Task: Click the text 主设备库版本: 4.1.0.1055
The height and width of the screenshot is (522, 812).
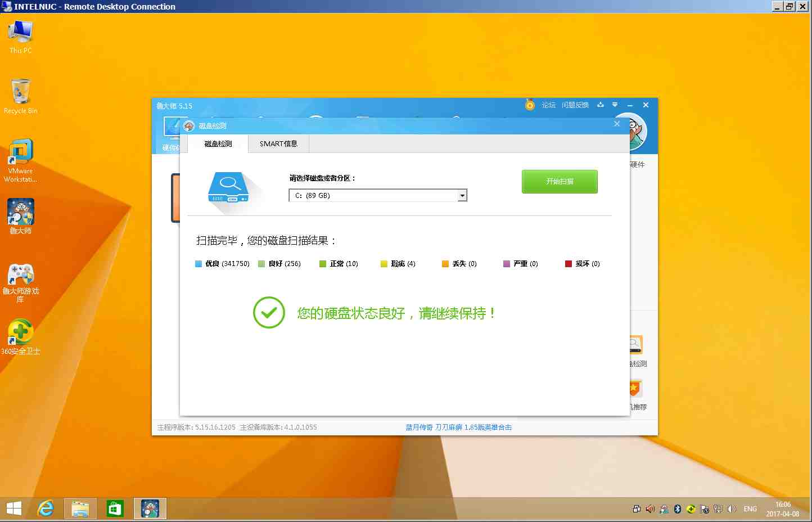Action: tap(278, 427)
